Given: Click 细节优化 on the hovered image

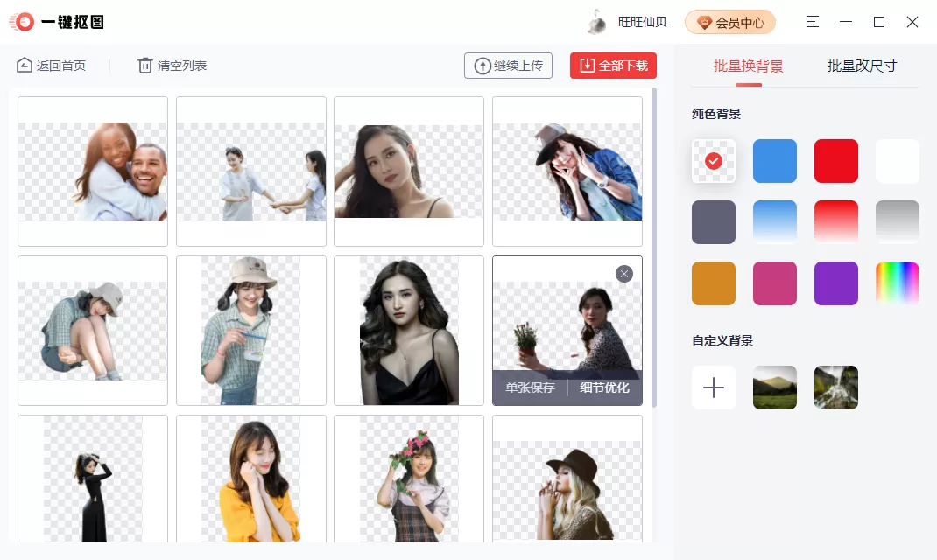Looking at the screenshot, I should click(x=605, y=388).
